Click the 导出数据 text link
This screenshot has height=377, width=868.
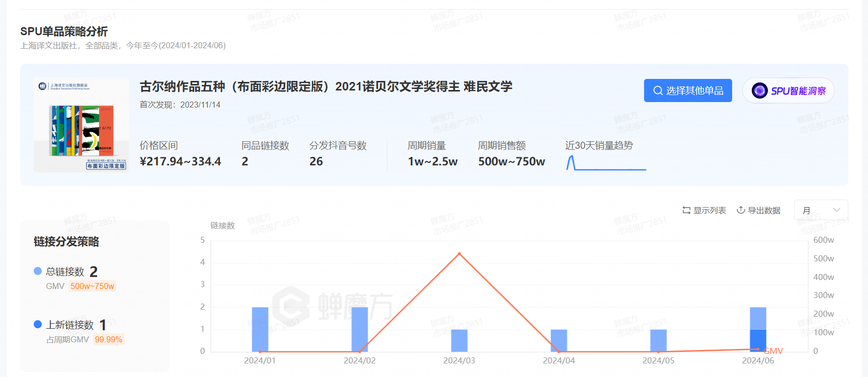pyautogui.click(x=764, y=210)
